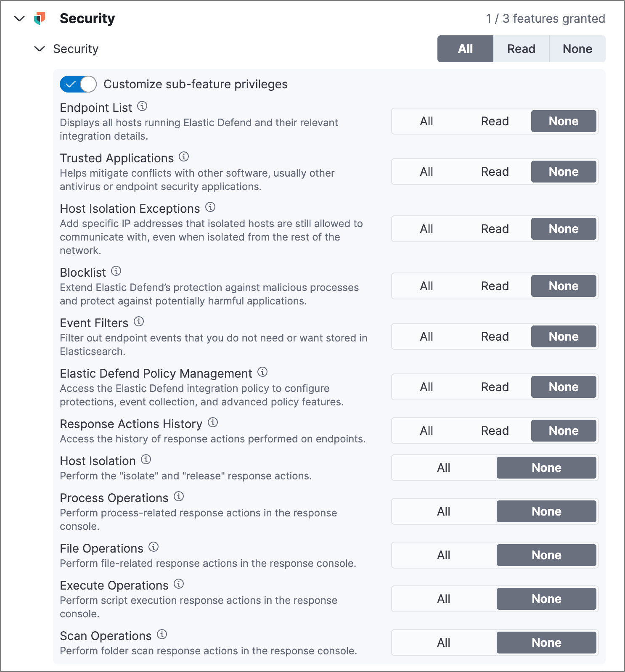Image resolution: width=625 pixels, height=672 pixels.
Task: Select All for File Operations
Action: pyautogui.click(x=444, y=555)
